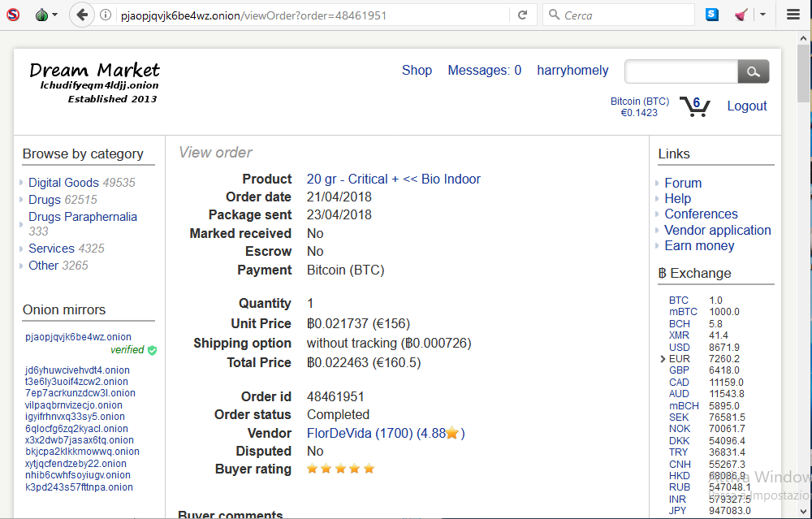Click the blue S extension icon

tap(712, 15)
